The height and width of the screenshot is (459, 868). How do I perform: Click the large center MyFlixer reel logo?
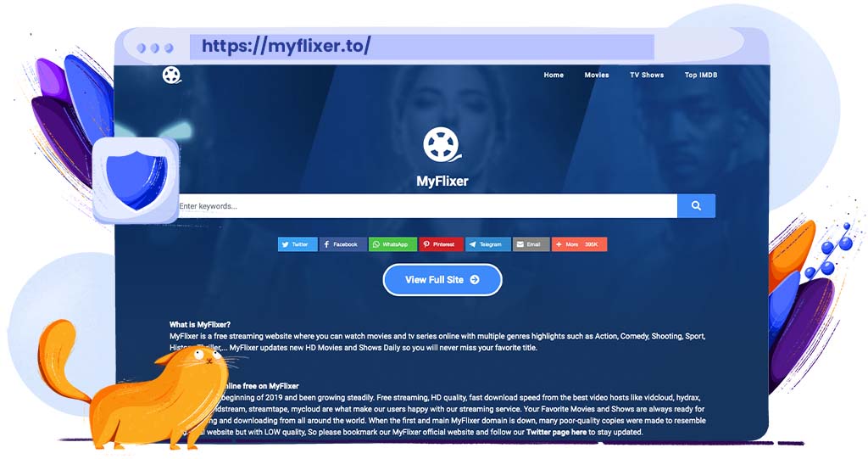click(442, 144)
